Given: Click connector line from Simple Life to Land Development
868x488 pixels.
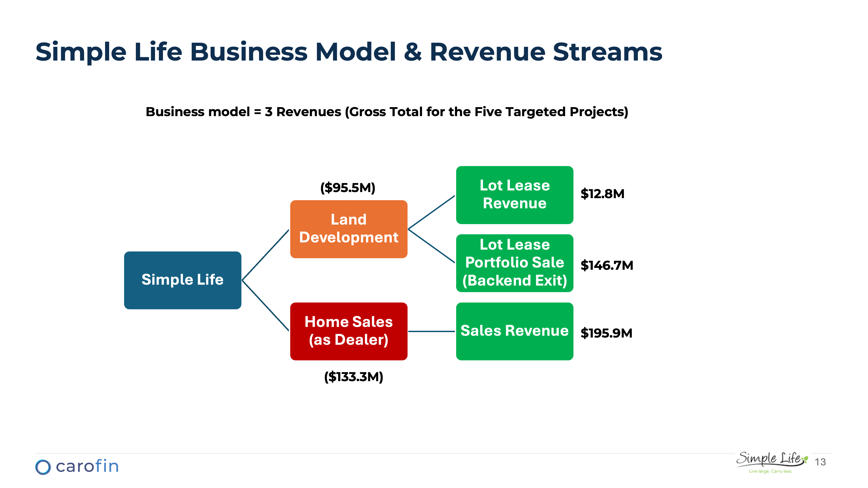Looking at the screenshot, I should click(x=266, y=255).
